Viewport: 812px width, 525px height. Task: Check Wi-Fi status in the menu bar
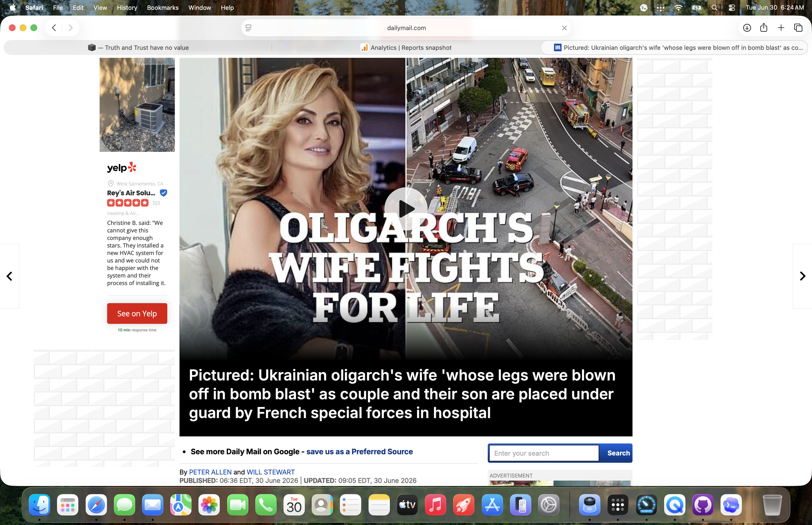679,7
